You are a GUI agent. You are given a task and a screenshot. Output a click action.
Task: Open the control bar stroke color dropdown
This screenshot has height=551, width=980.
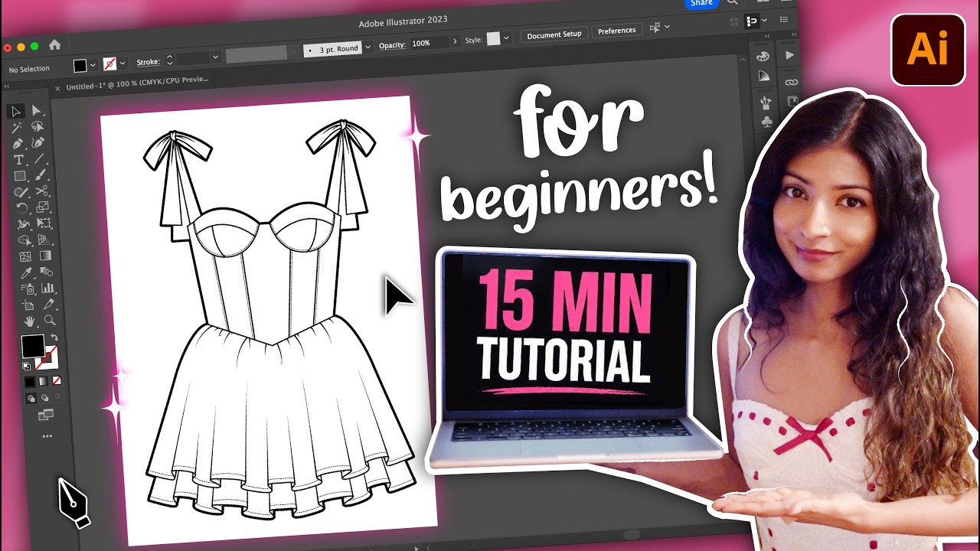[x=122, y=63]
